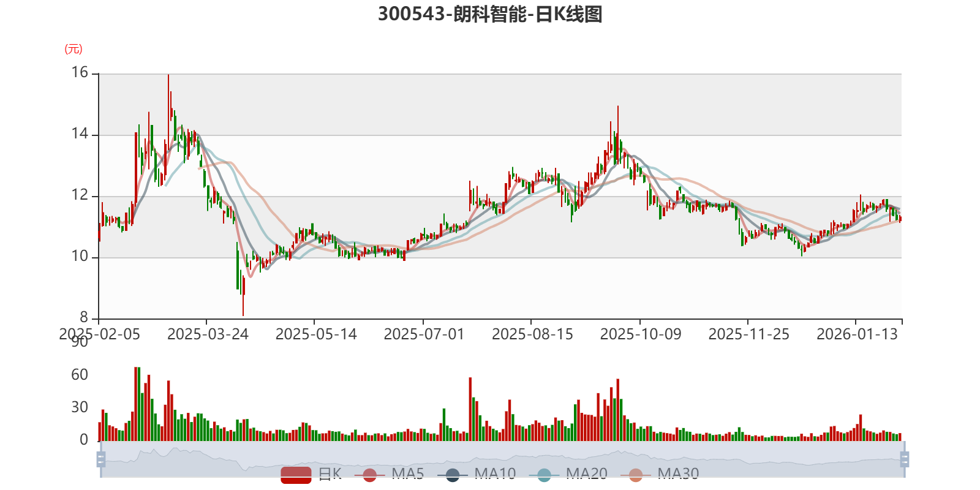Click the 2026-01-13 date axis label
Image resolution: width=980 pixels, height=490 pixels.
pos(857,334)
